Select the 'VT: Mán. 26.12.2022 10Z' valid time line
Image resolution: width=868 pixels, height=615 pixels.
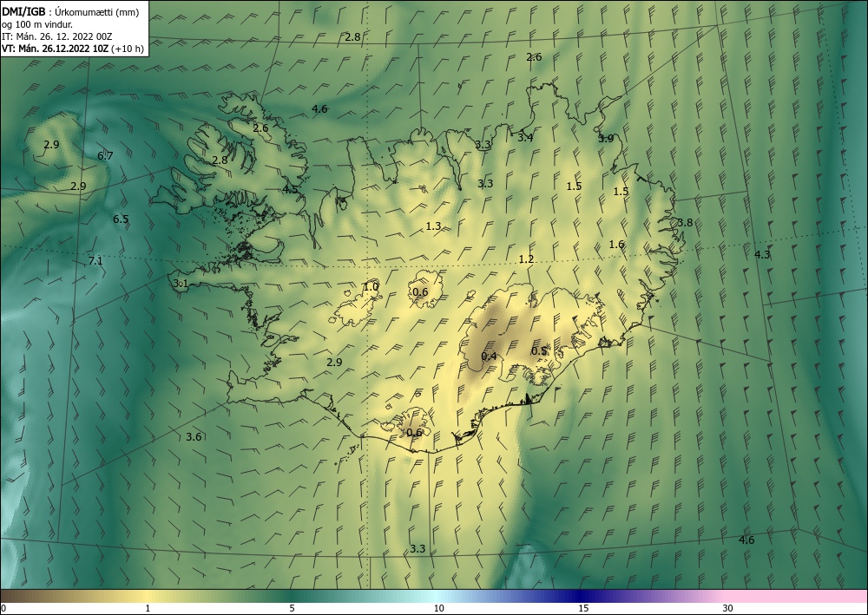56,49
